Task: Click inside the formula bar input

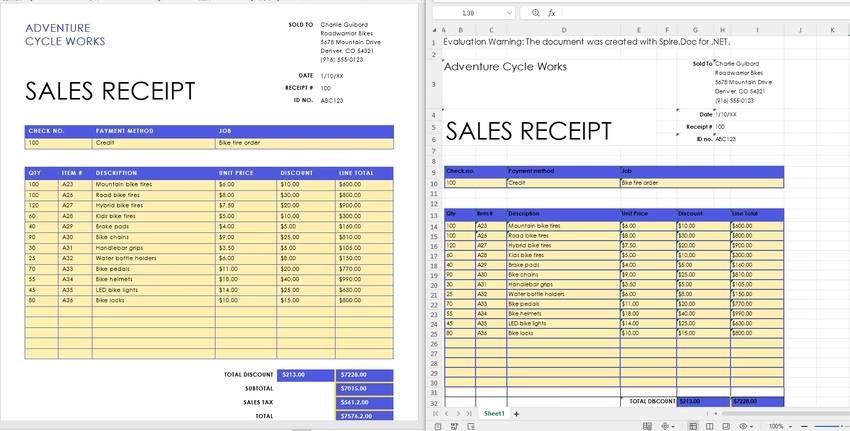Action: (705, 13)
